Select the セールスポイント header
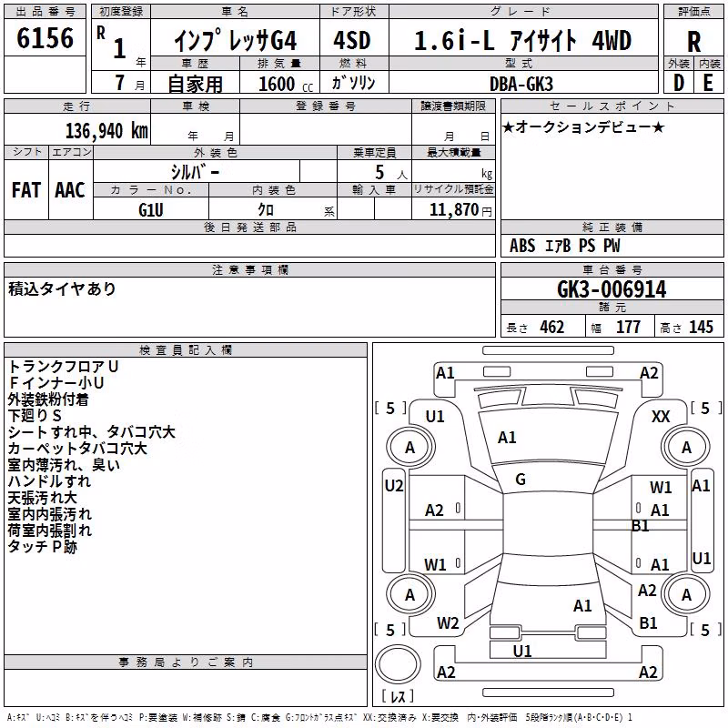The height and width of the screenshot is (728, 728). (x=612, y=106)
